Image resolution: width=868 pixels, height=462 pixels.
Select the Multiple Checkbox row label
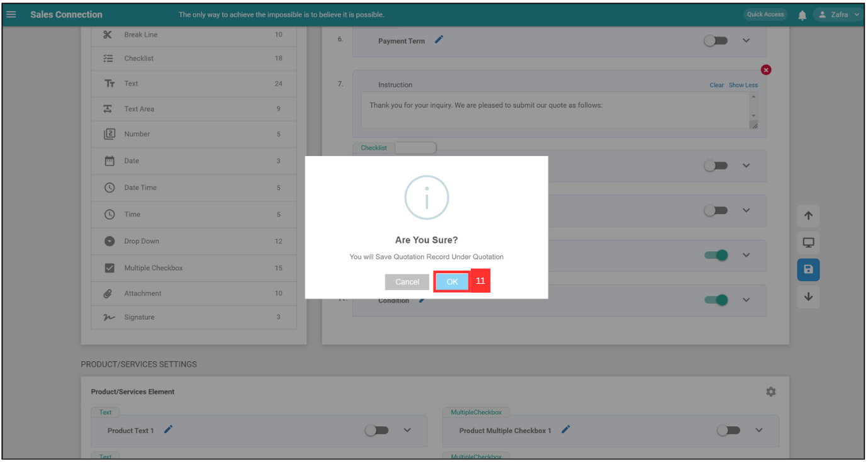[x=154, y=268]
